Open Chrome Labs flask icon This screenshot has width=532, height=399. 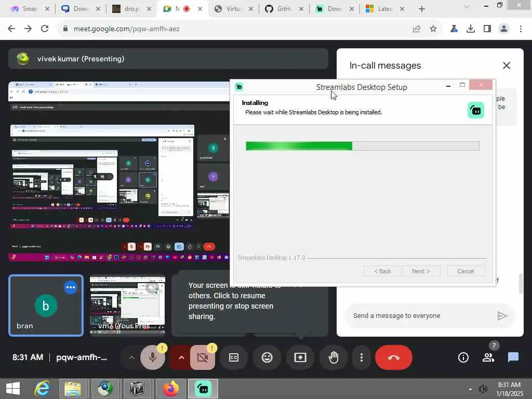coord(454,29)
